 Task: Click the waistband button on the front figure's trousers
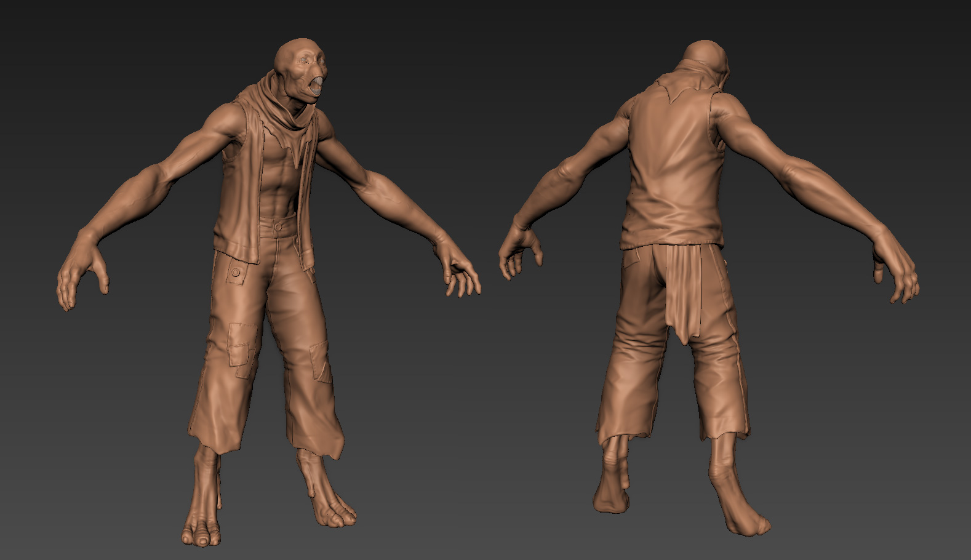tap(278, 226)
